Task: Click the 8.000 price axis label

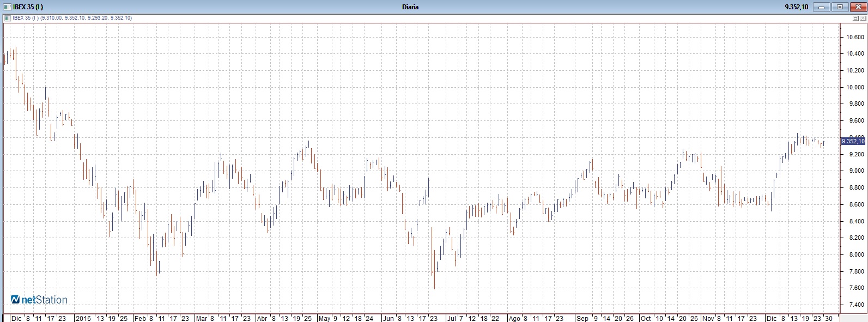Action: (x=857, y=254)
